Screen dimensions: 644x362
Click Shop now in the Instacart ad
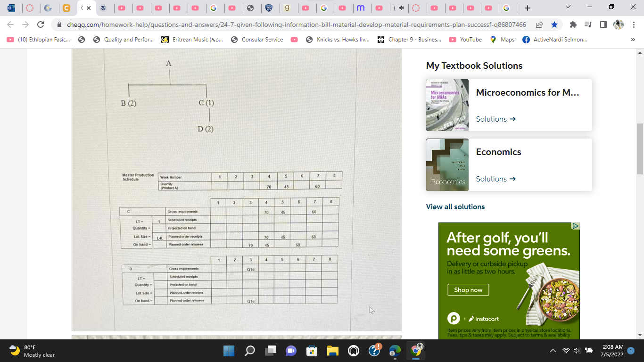(x=468, y=290)
